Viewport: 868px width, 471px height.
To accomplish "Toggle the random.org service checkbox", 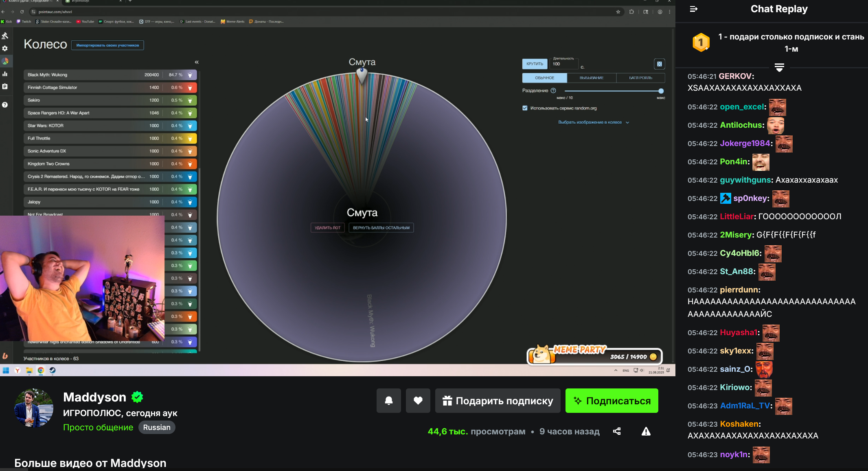I will (525, 108).
